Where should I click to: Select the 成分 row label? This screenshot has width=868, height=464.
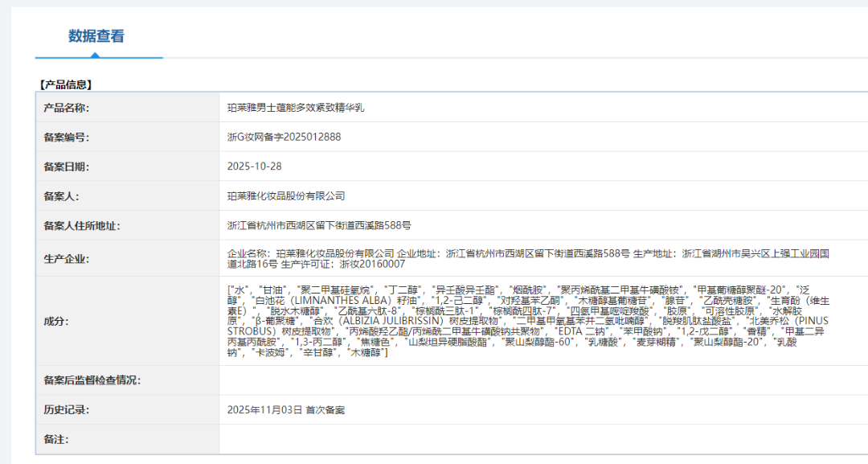click(x=55, y=321)
